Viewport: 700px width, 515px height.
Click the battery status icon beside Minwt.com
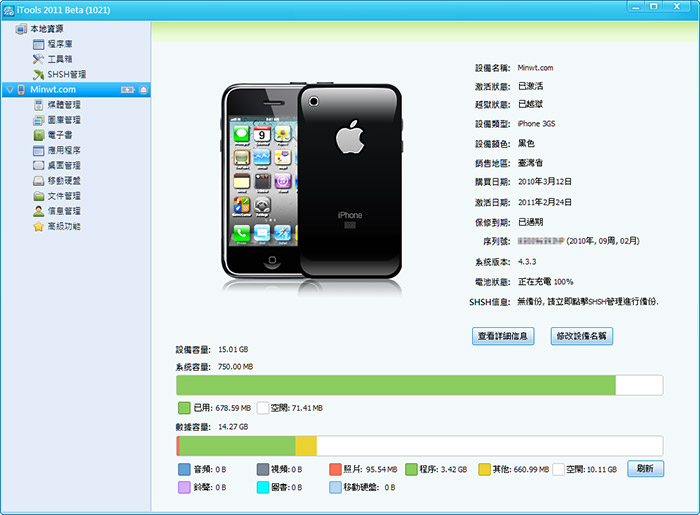point(127,90)
